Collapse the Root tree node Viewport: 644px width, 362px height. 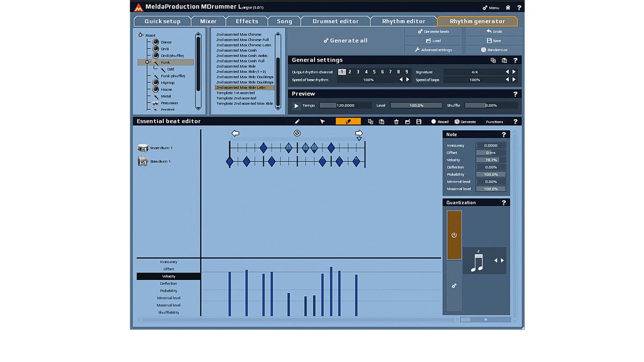tap(141, 35)
